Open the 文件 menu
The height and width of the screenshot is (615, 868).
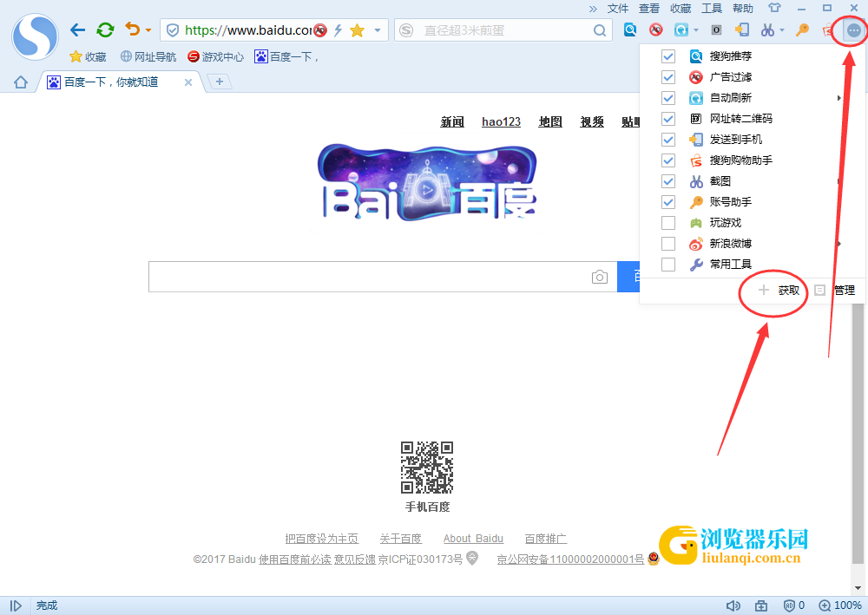(x=618, y=9)
